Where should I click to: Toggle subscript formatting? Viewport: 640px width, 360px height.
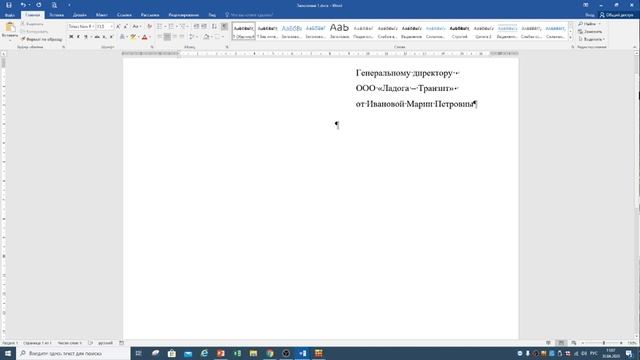[x=104, y=37]
